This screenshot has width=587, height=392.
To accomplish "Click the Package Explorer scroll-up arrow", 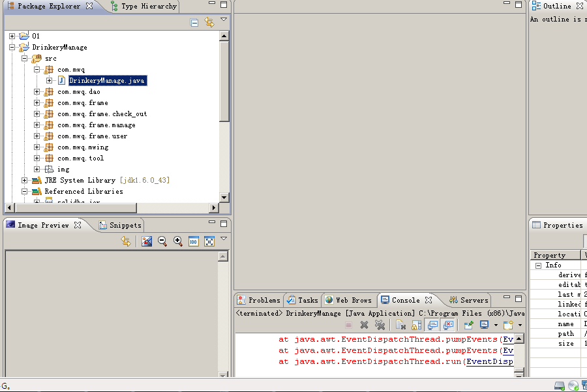I will 224,36.
